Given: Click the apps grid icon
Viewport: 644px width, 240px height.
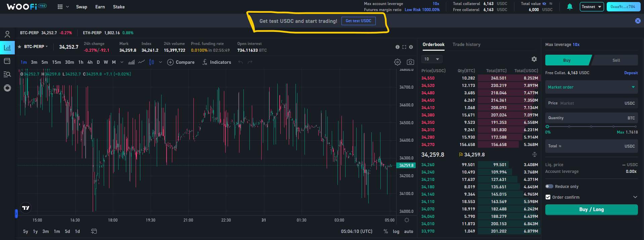Looking at the screenshot, I should 60,7.
